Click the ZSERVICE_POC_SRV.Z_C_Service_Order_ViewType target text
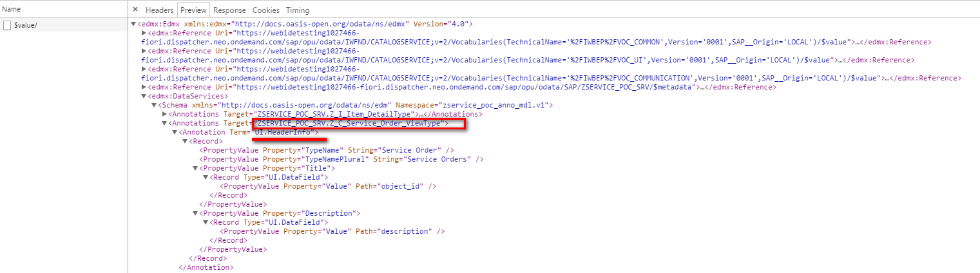This screenshot has width=980, height=273. tap(350, 123)
